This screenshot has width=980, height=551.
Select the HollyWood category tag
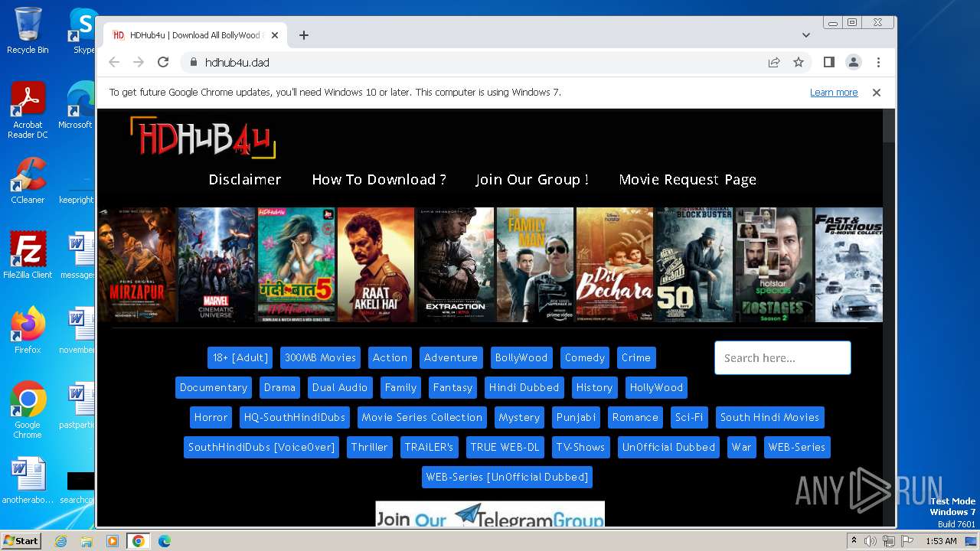click(656, 387)
